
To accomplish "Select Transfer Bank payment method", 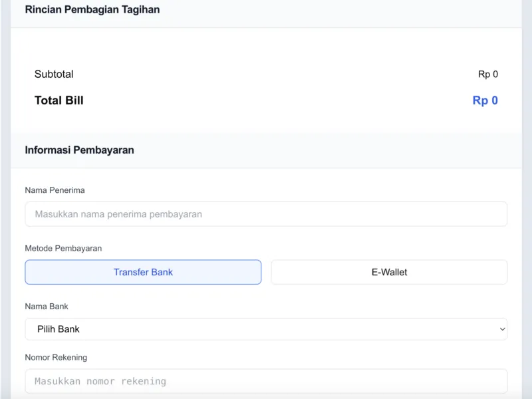I will [143, 272].
